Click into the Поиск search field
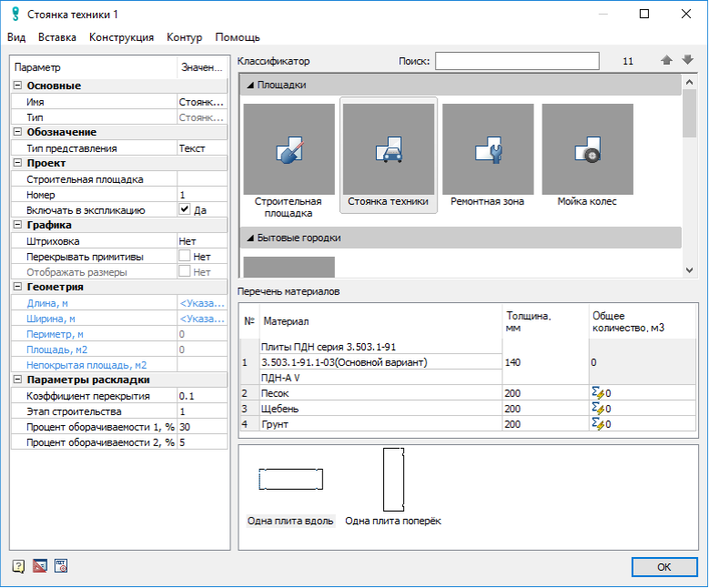 pos(517,61)
